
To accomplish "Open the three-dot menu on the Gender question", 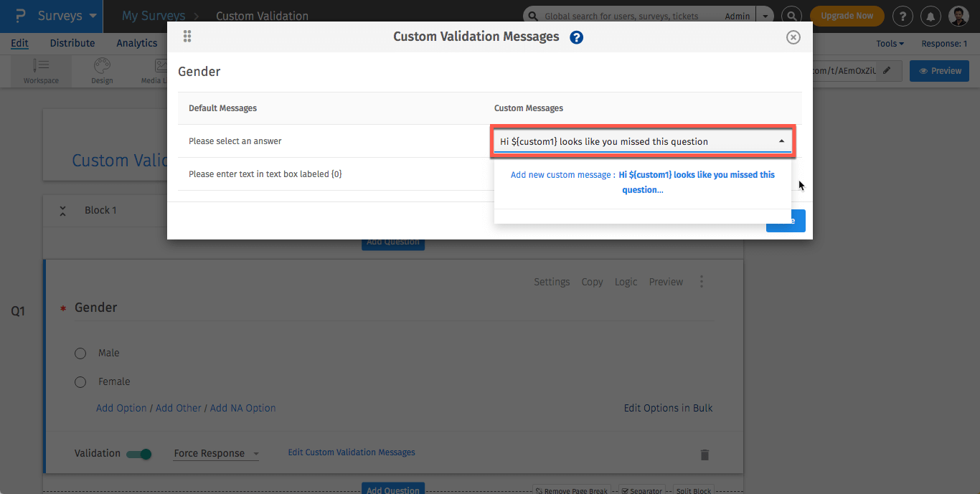I will (x=701, y=282).
